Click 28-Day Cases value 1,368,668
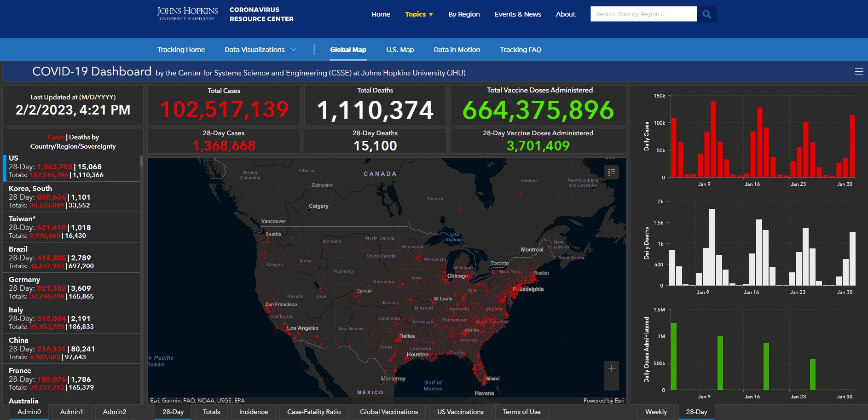This screenshot has width=868, height=420. (x=224, y=146)
